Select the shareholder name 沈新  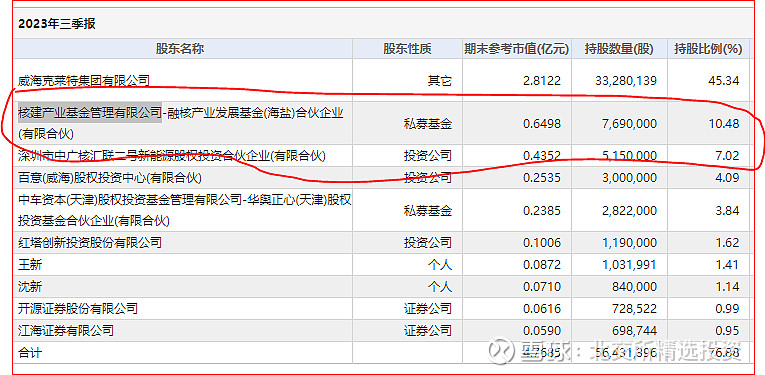[x=30, y=286]
